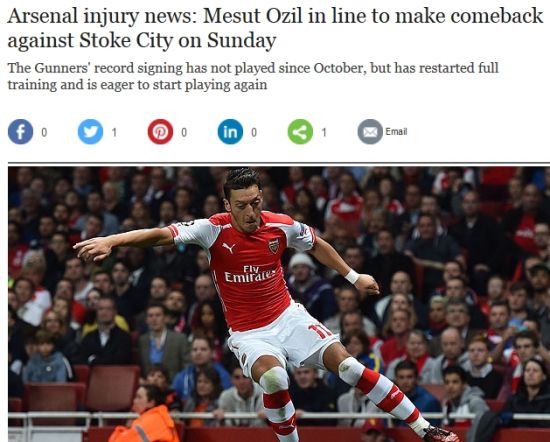Screen dimensions: 550x442
Task: Click the green share icon's count
Action: (x=324, y=132)
